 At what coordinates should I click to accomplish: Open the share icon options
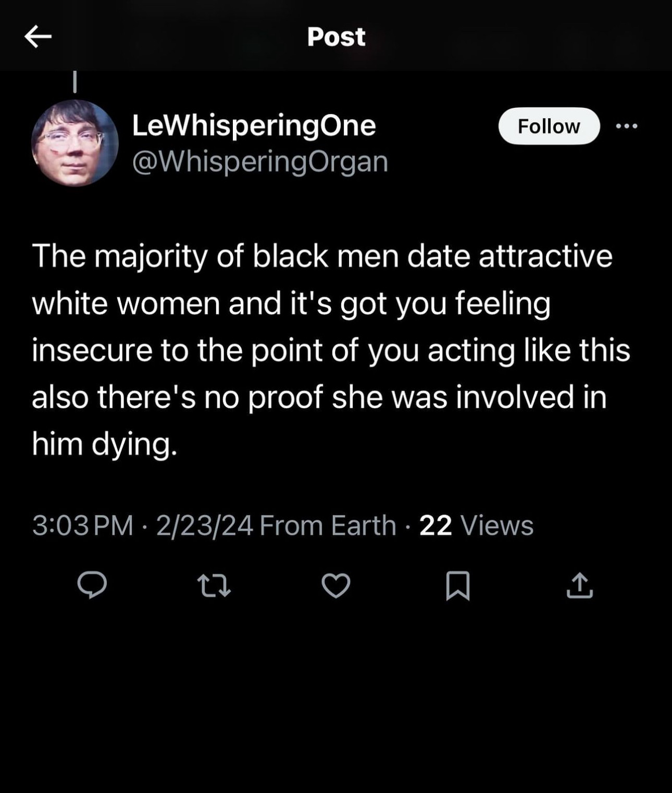click(x=579, y=585)
